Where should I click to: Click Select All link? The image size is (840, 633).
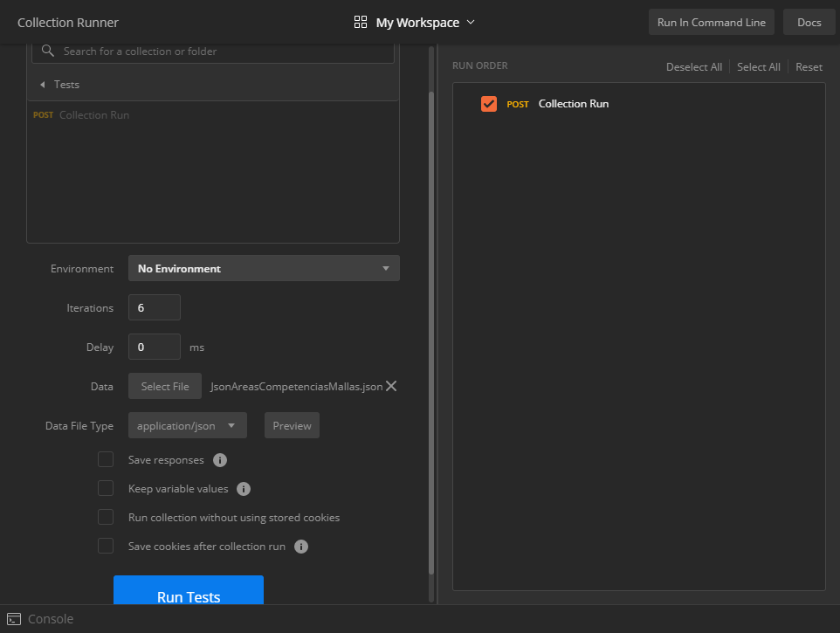pos(758,67)
